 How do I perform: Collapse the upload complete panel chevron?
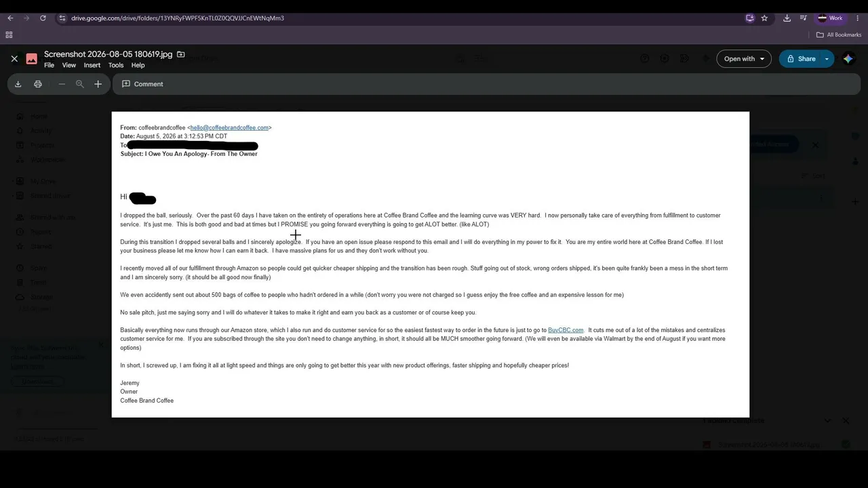827,421
